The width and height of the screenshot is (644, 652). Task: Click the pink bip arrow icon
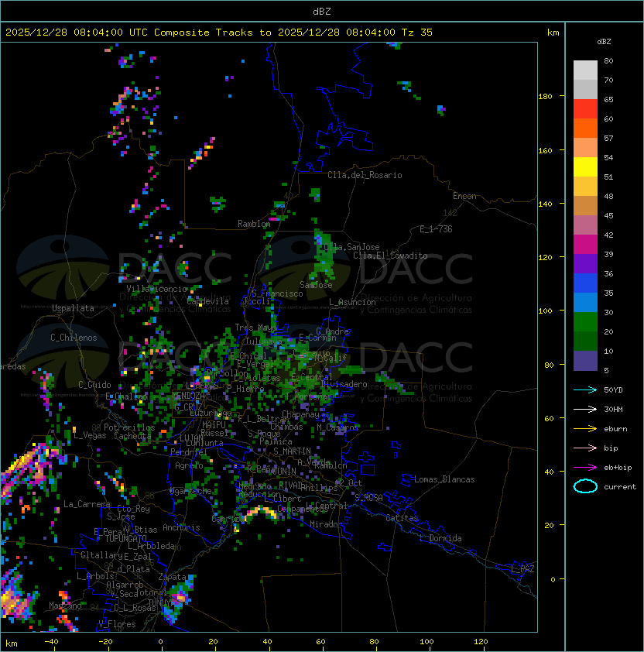(585, 448)
